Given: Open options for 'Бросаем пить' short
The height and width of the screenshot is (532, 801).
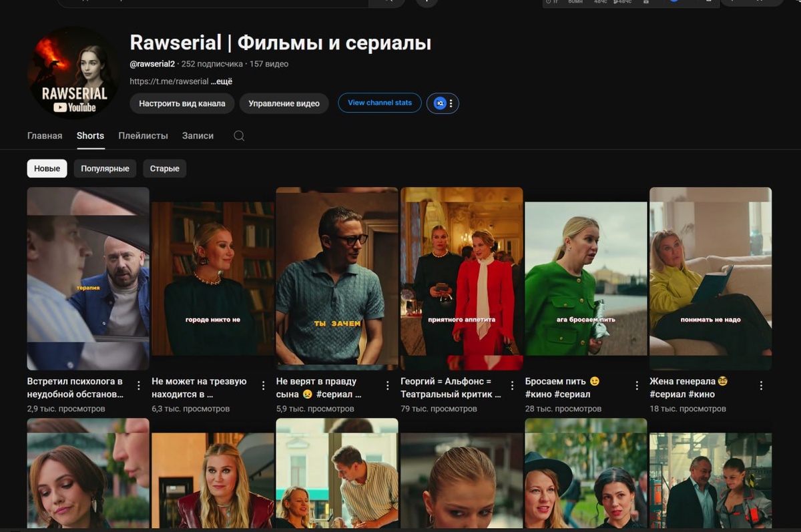Looking at the screenshot, I should click(637, 386).
